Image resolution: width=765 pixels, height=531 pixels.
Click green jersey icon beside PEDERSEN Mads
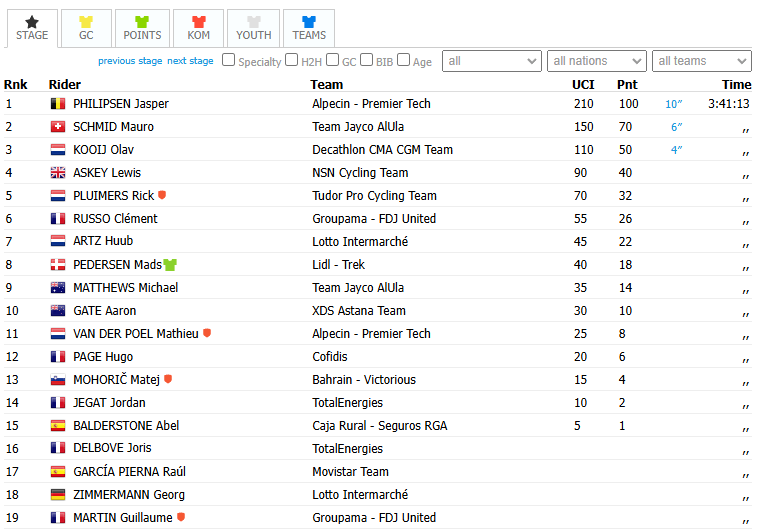tap(170, 265)
